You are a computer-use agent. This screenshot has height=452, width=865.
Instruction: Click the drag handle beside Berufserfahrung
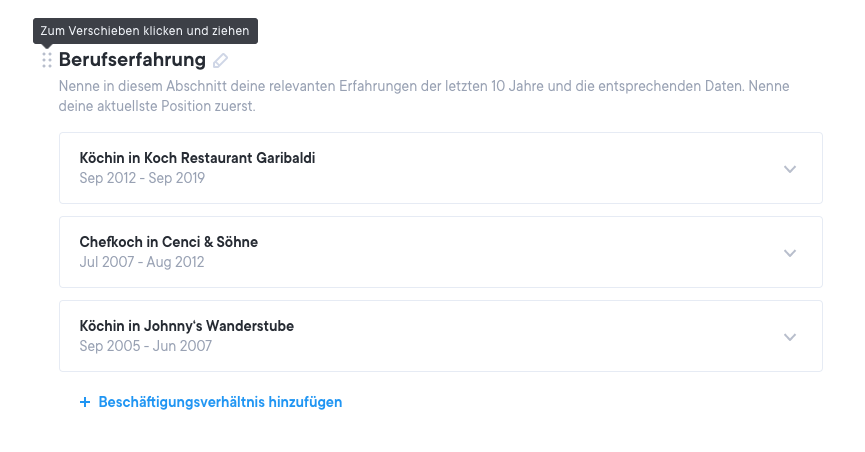coord(47,61)
